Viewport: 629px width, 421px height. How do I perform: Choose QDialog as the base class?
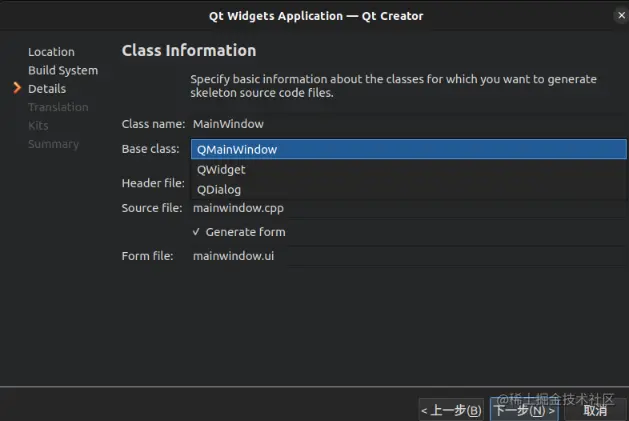(x=408, y=189)
